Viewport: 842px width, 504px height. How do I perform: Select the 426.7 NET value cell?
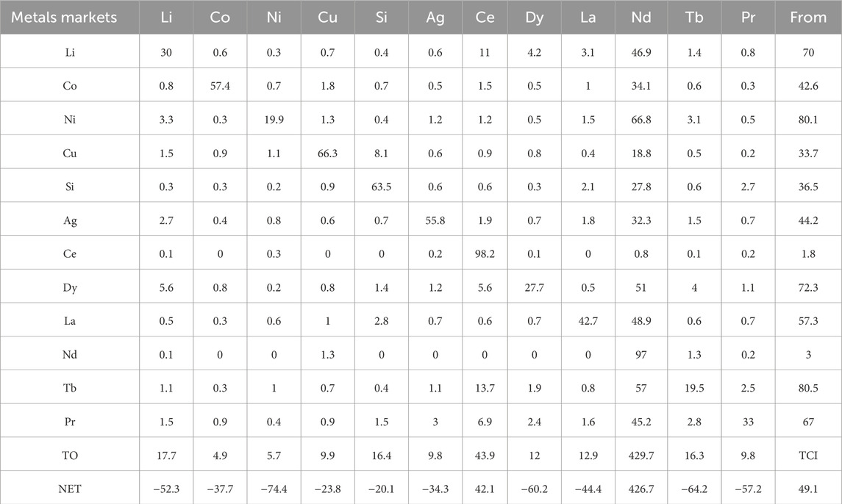[641, 489]
